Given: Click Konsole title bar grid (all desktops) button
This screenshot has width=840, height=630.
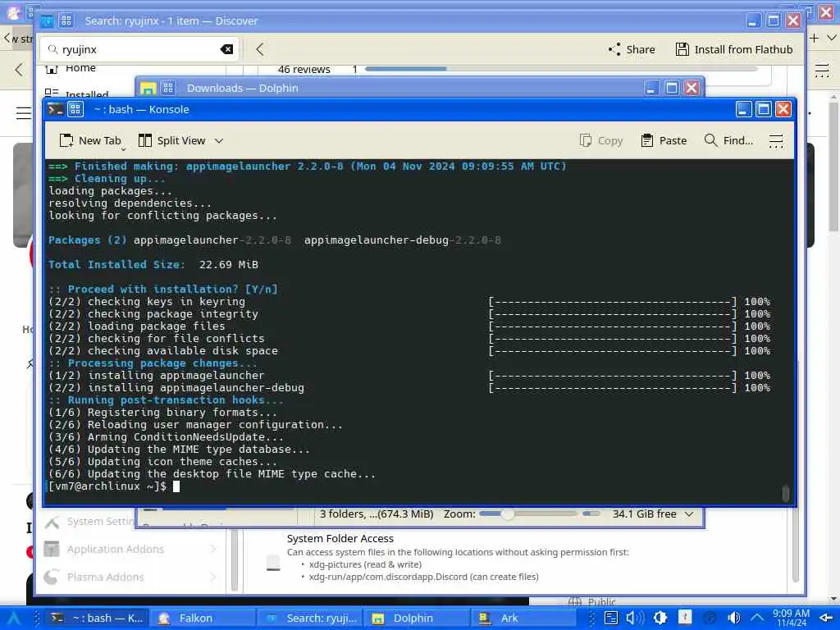Looking at the screenshot, I should pos(75,109).
